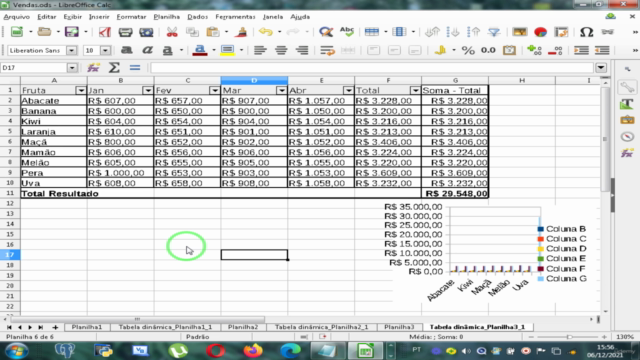The width and height of the screenshot is (640, 360).
Task: Click background highlight color swatch
Action: [227, 50]
